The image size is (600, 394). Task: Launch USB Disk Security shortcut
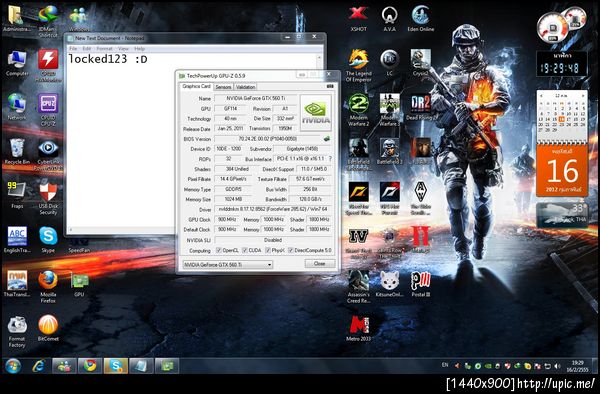pos(48,198)
